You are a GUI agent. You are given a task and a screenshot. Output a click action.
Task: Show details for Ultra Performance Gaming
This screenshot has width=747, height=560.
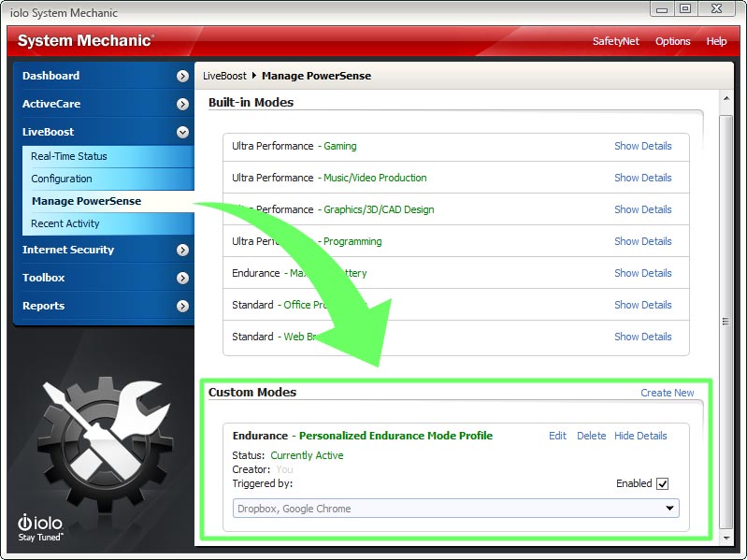642,146
